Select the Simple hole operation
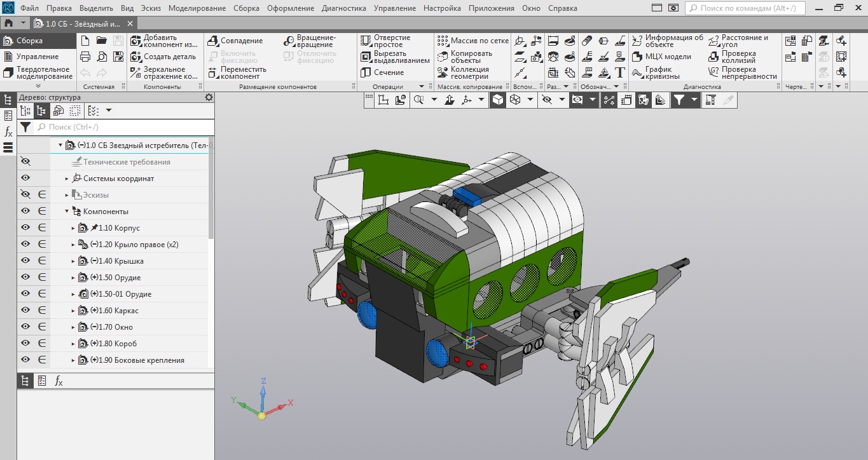This screenshot has height=460, width=868. 366,41
